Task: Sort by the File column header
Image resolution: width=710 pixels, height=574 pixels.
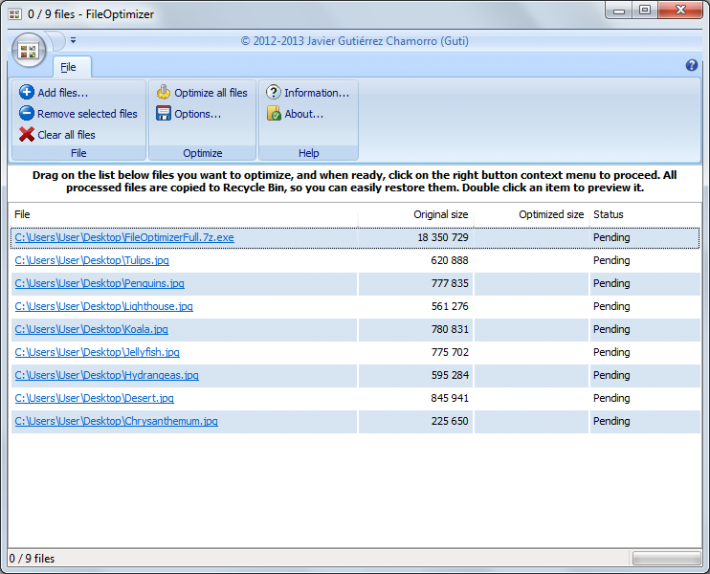Action: tap(184, 215)
